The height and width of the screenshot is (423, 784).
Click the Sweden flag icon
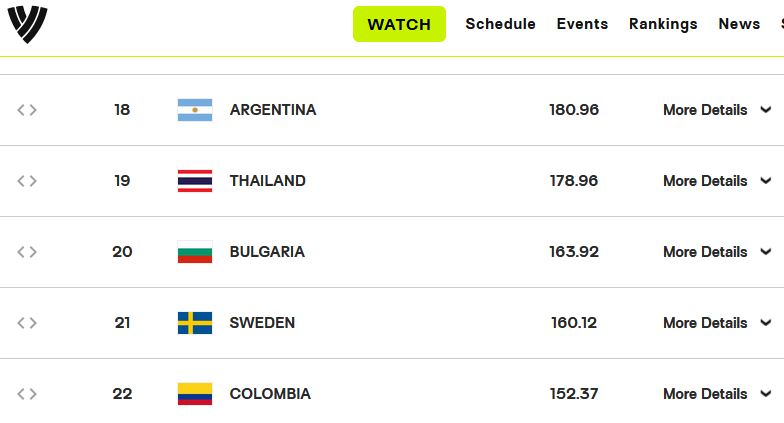pyautogui.click(x=195, y=323)
